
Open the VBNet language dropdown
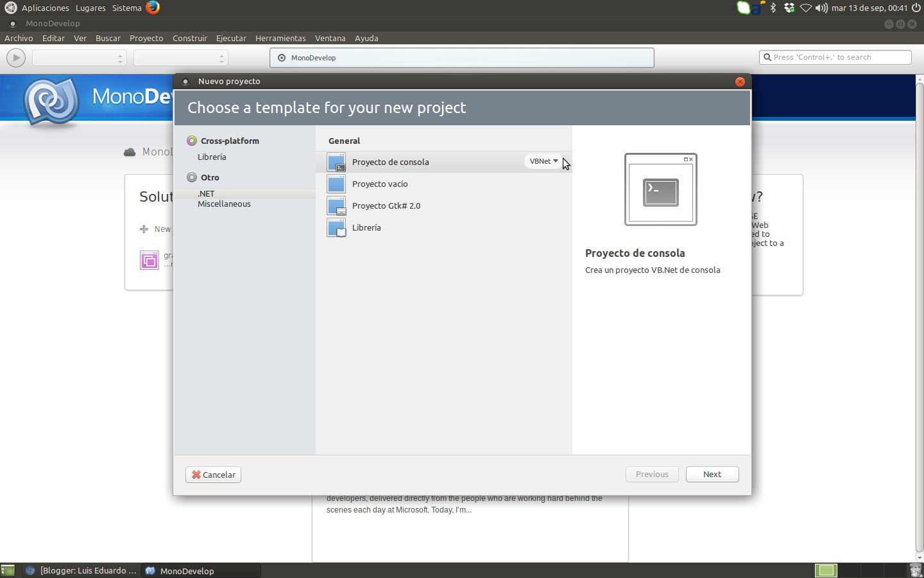coord(543,161)
